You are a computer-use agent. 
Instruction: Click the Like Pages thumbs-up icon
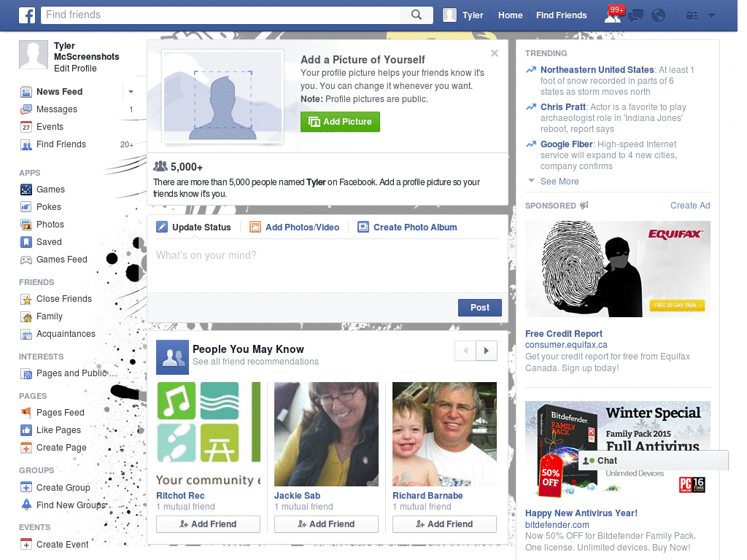26,430
